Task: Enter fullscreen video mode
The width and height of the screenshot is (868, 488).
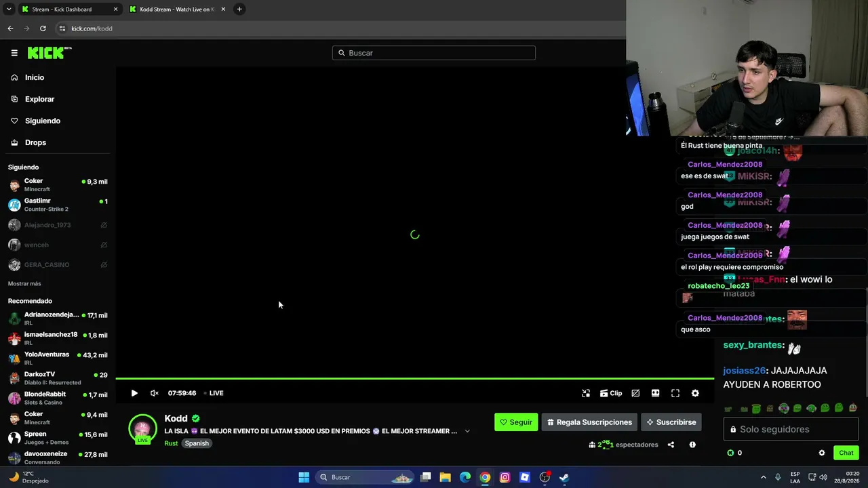Action: [675, 393]
